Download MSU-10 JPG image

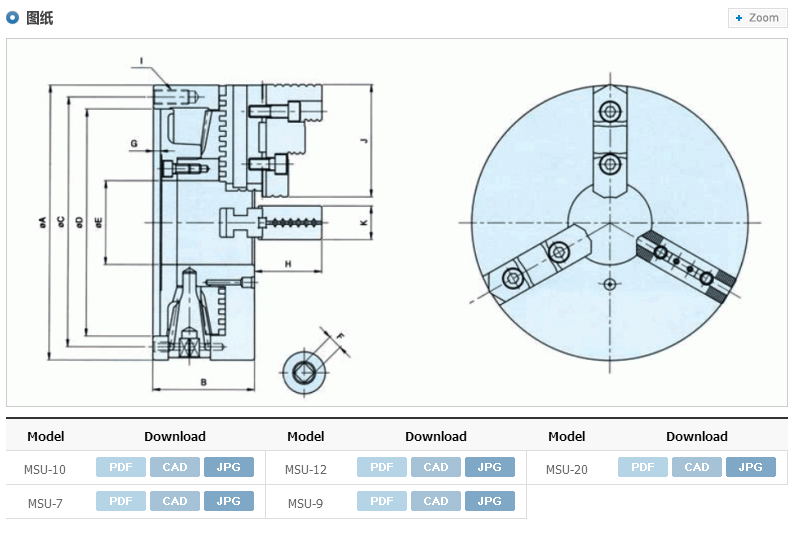(x=229, y=467)
